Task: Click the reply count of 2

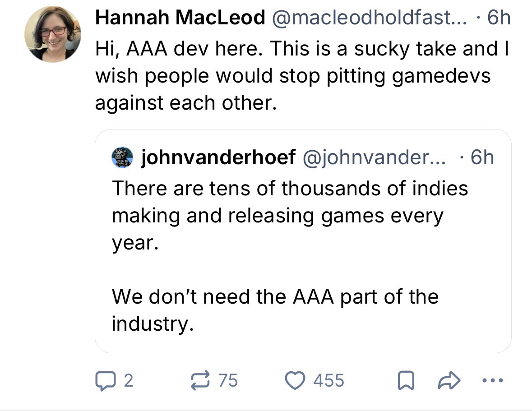Action: tap(128, 380)
